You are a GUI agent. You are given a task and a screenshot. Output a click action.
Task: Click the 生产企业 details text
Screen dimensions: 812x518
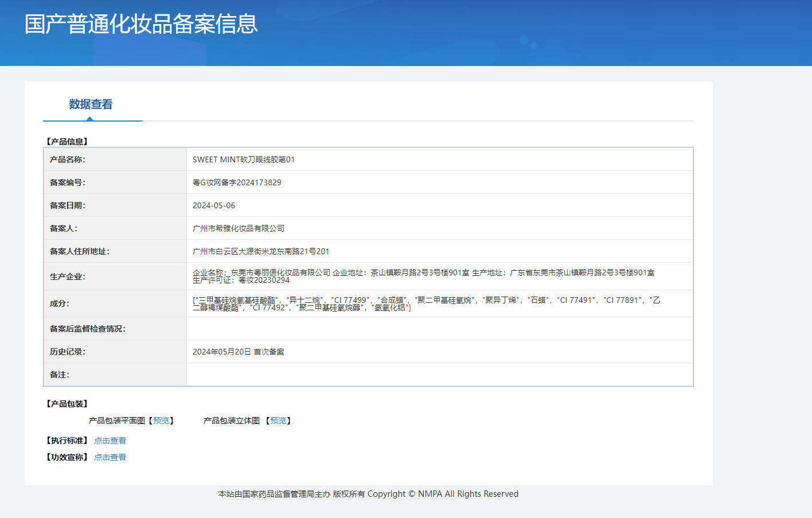423,276
